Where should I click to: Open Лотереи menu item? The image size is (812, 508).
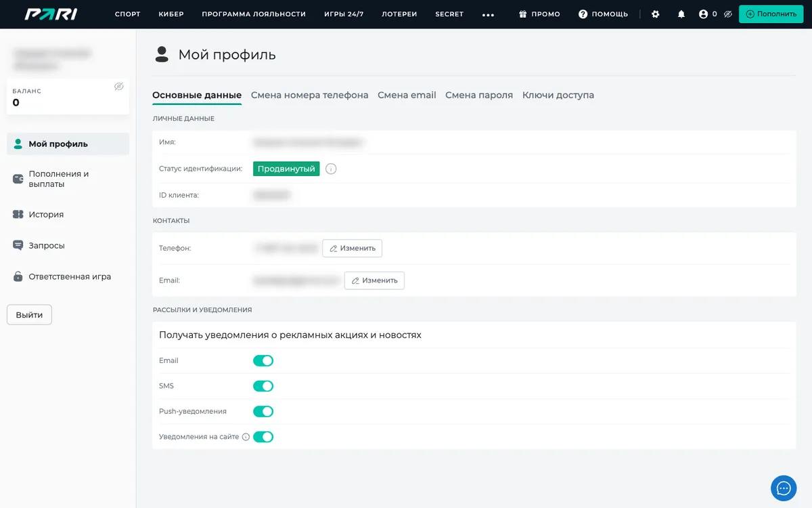(x=399, y=14)
